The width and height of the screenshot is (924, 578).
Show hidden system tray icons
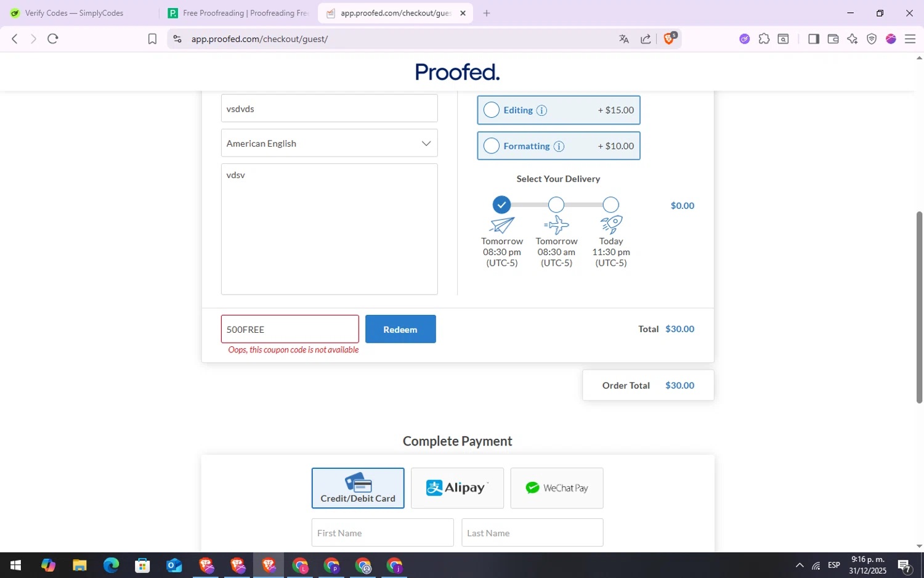point(800,565)
